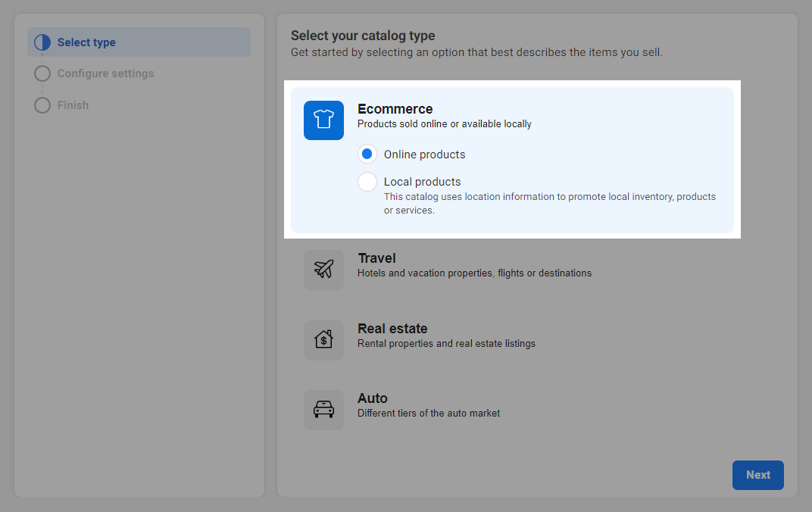Screen dimensions: 812x512
Task: Click the local inventory description text
Action: point(550,204)
